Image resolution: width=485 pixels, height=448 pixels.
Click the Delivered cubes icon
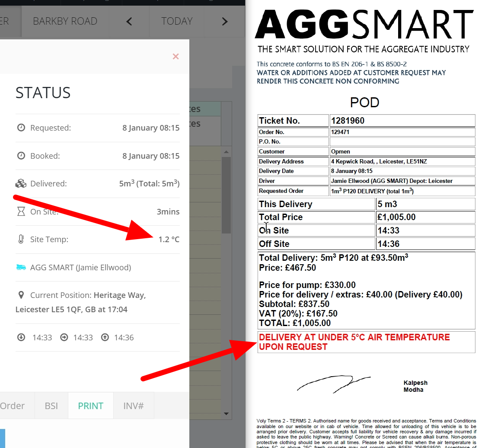21,183
